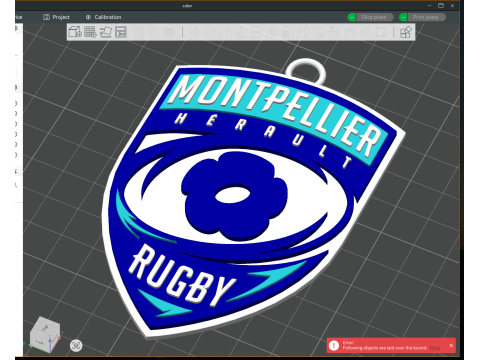Select the greyed-out Move gizmo tool
Image resolution: width=480 pixels, height=360 pixels.
coord(195,32)
